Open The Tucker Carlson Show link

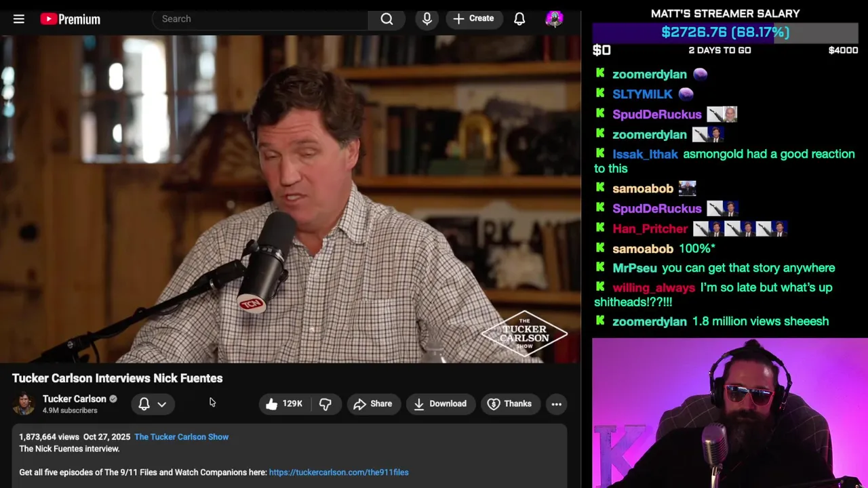[x=181, y=437]
